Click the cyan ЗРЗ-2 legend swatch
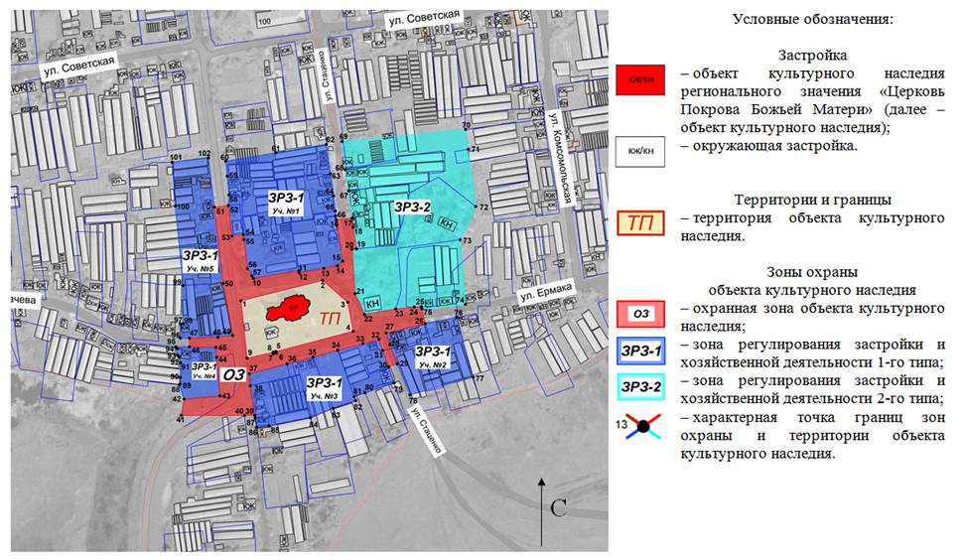The height and width of the screenshot is (560, 964). (640, 386)
